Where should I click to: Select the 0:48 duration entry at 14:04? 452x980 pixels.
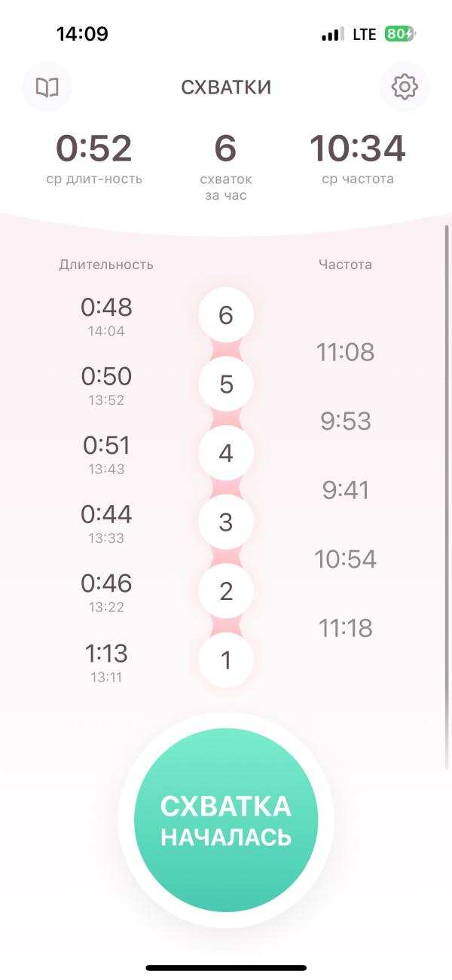[x=106, y=316]
